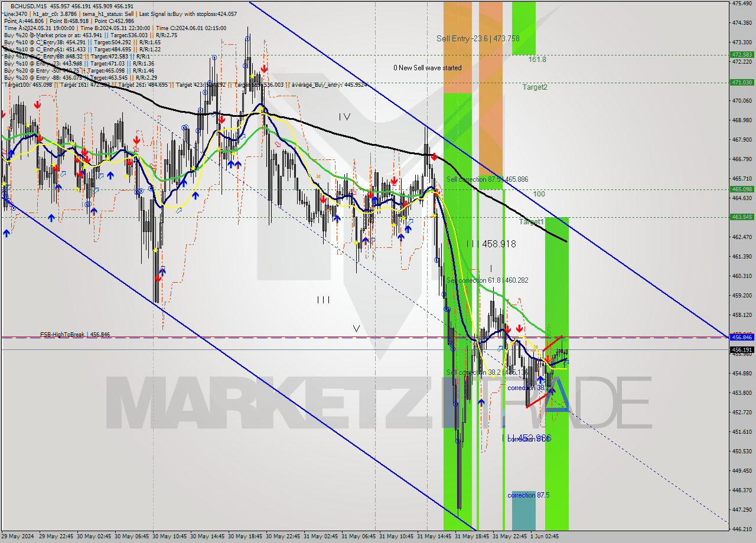Select 'Sell correction 61.8 | 460.282' label
This screenshot has height=543, width=756.
click(487, 280)
